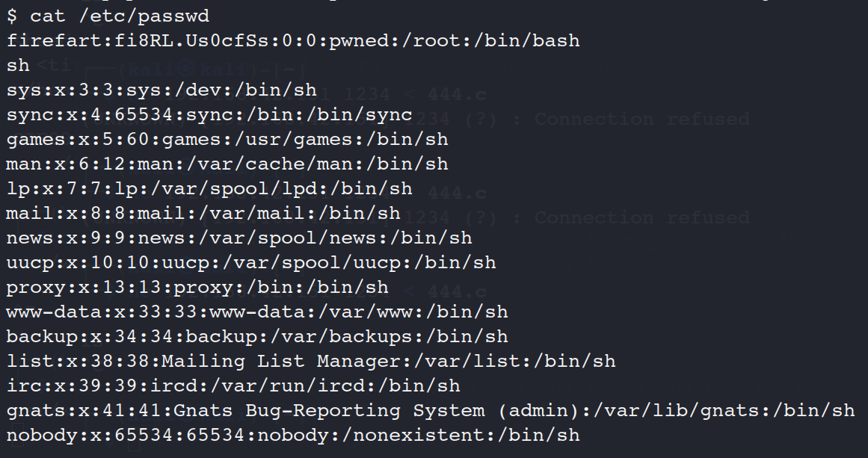Click the /nonexistent home directory path
868x458 pixels.
tap(418, 435)
